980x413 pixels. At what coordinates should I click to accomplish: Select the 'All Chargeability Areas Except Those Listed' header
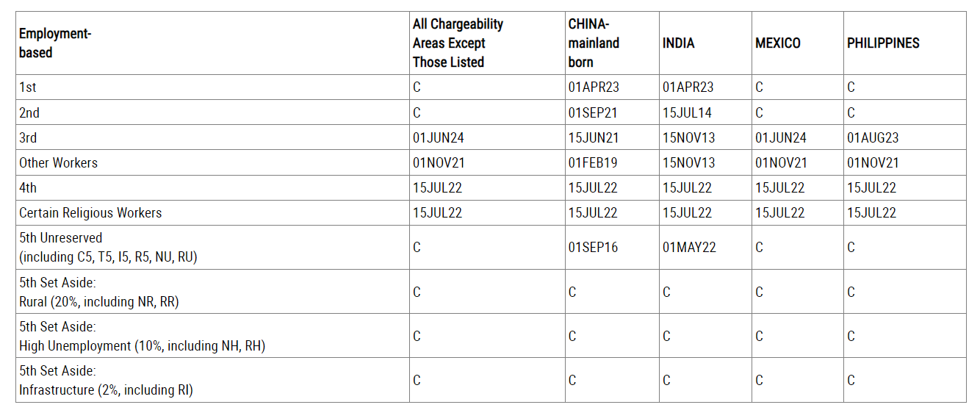point(458,43)
